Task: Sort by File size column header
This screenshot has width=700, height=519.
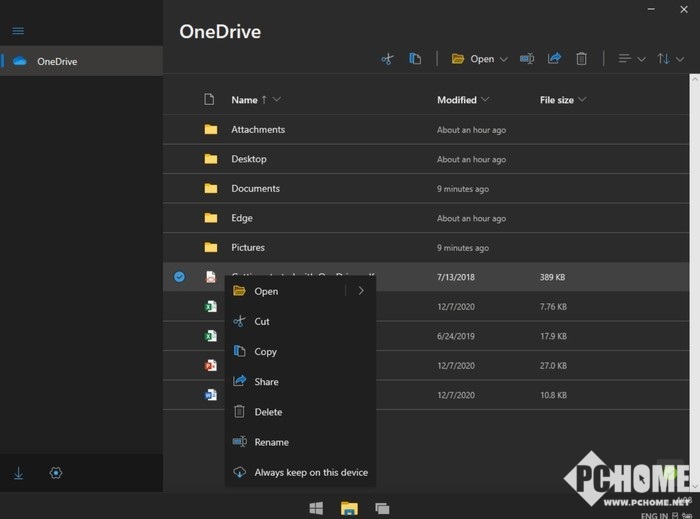Action: click(557, 100)
